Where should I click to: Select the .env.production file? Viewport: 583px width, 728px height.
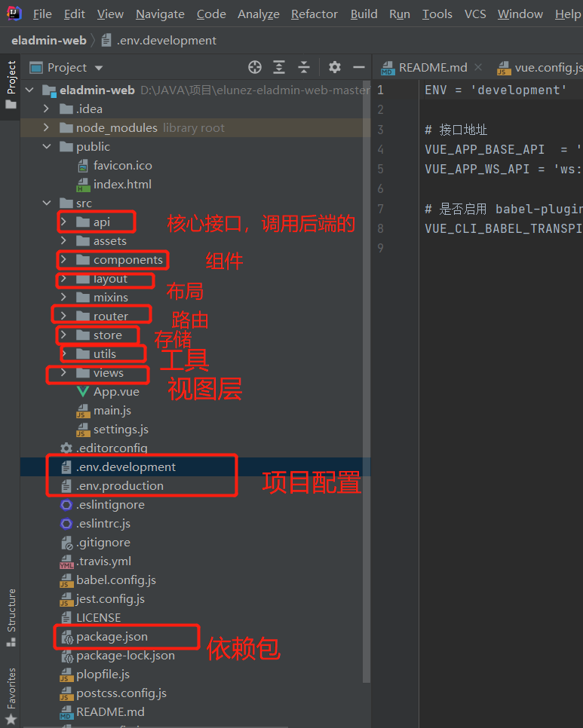(x=119, y=486)
